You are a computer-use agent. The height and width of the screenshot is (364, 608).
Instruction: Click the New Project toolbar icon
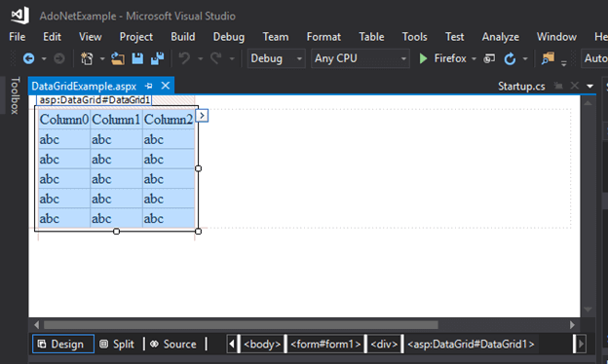tap(87, 58)
